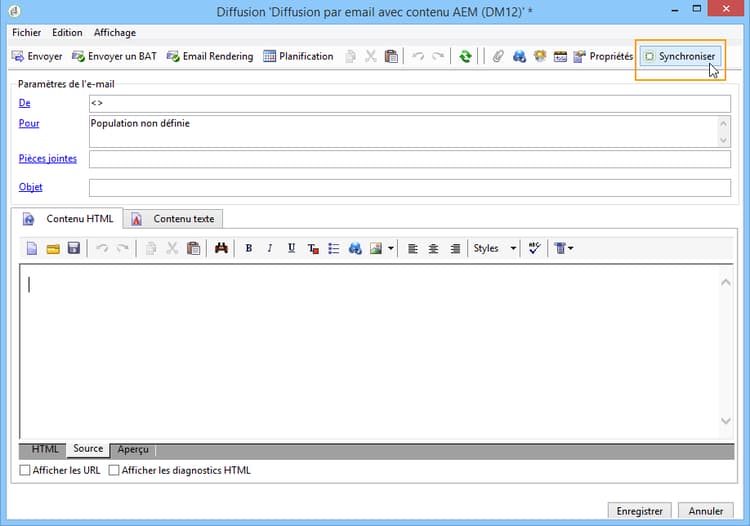The height and width of the screenshot is (526, 750).
Task: Click Envoyer to send the delivery
Action: point(37,56)
